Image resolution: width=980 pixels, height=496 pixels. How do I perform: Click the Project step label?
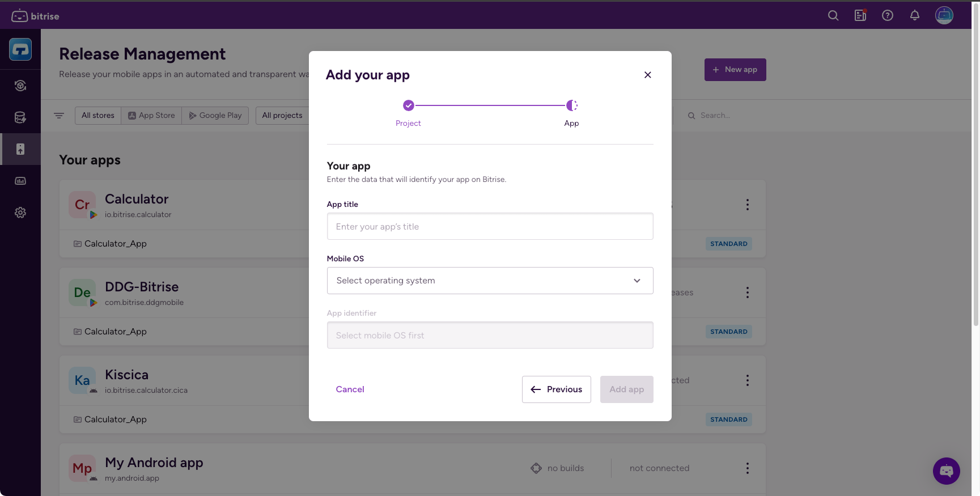pos(408,124)
